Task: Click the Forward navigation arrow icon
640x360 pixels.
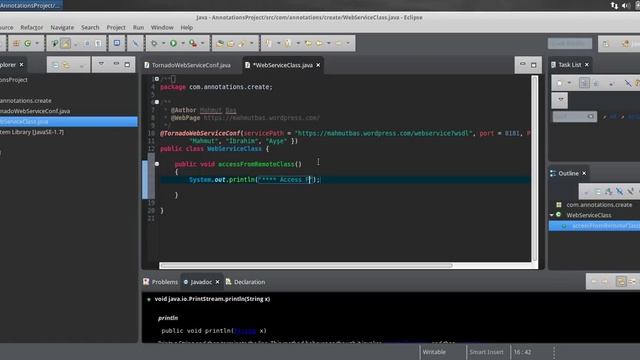Action: pyautogui.click(x=338, y=43)
